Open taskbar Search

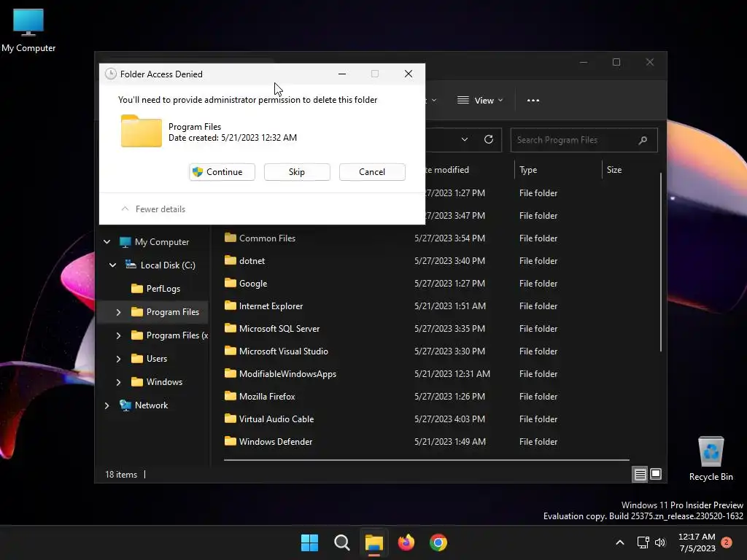coord(341,542)
